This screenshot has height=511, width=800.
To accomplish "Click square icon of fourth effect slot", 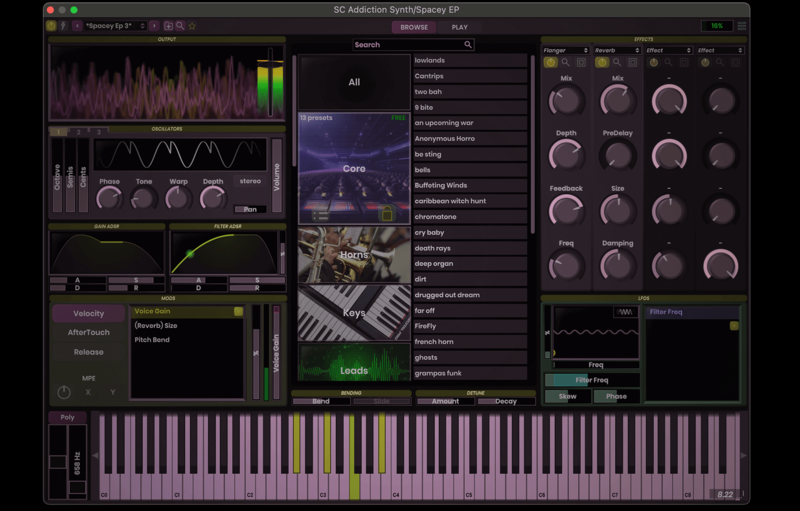I will [736, 62].
